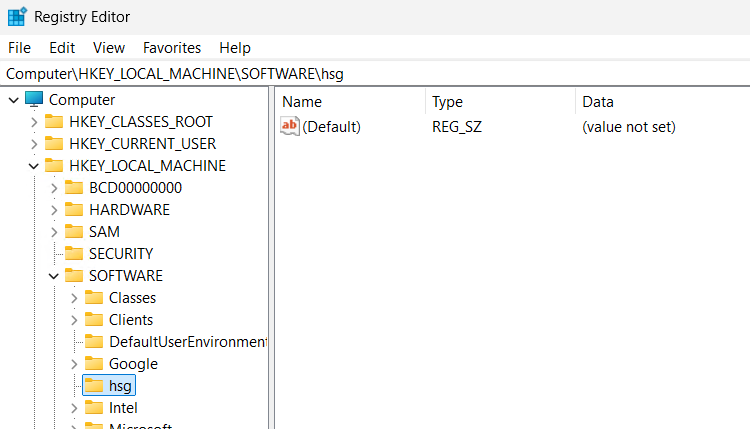Click the Computer monitor icon in tree
750x429 pixels.
[34, 100]
